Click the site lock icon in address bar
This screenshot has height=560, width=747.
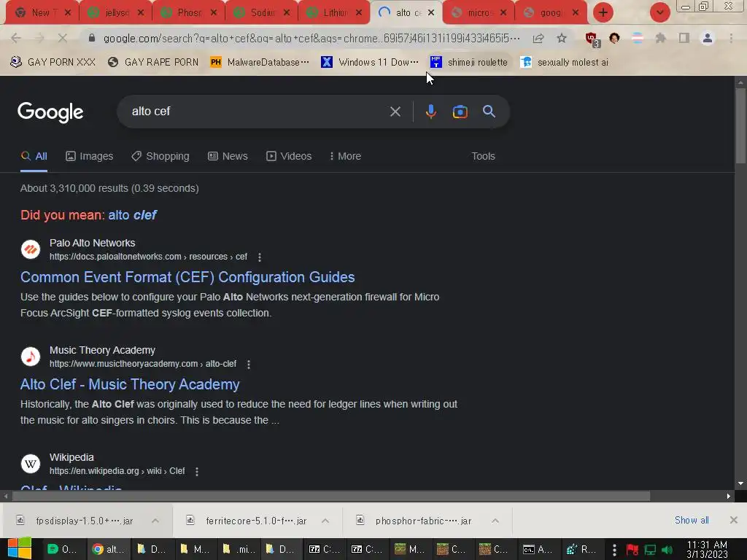click(x=92, y=38)
